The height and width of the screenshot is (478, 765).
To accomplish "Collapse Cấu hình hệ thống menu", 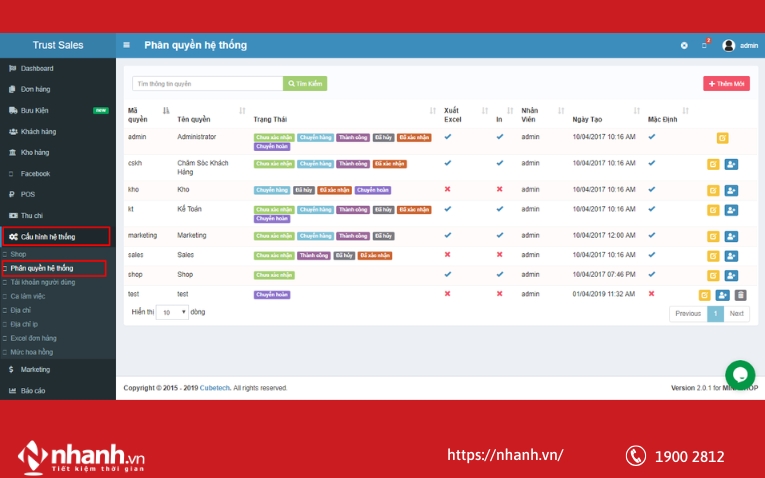I will coord(56,237).
